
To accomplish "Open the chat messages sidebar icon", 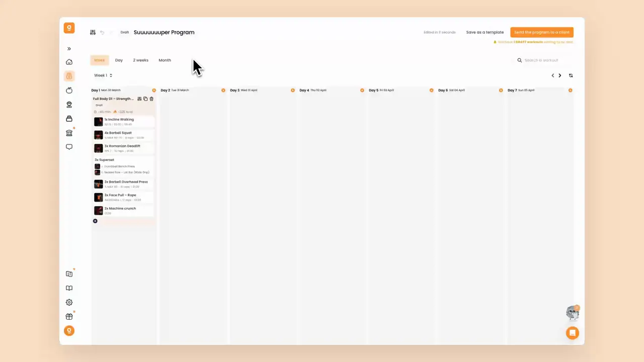I will click(x=69, y=147).
